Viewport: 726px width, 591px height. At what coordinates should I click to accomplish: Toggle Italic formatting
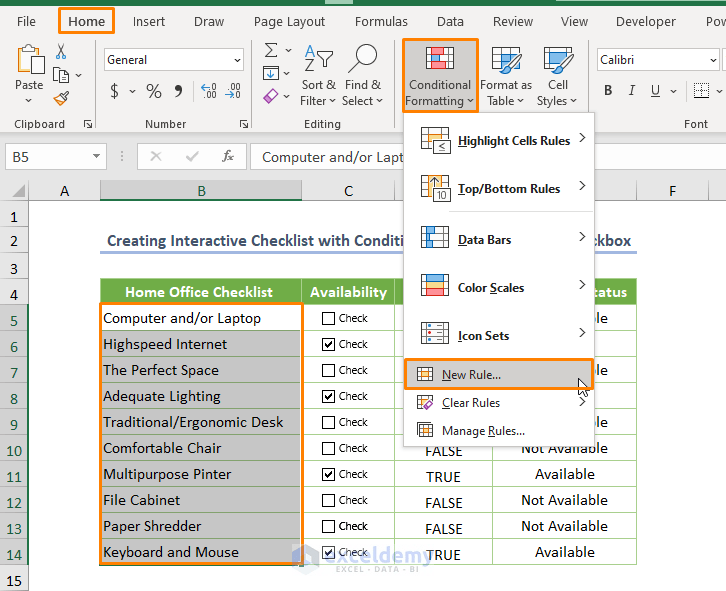pyautogui.click(x=632, y=90)
